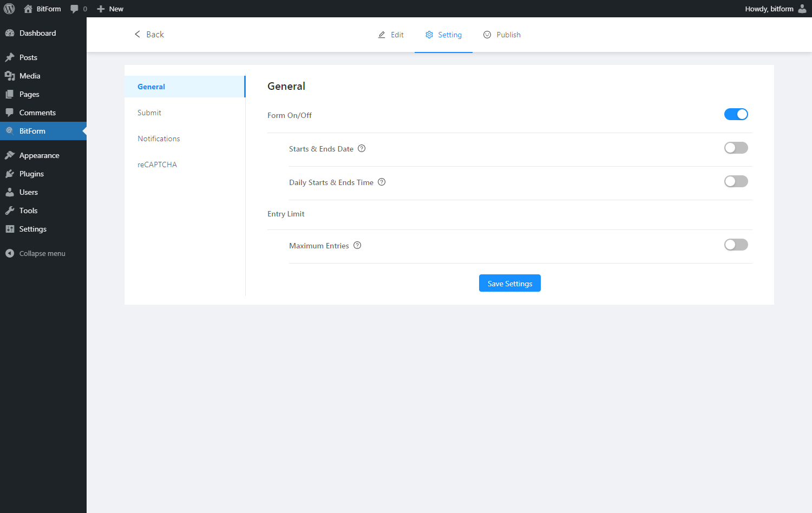
Task: Open the Media menu label
Action: pos(30,76)
